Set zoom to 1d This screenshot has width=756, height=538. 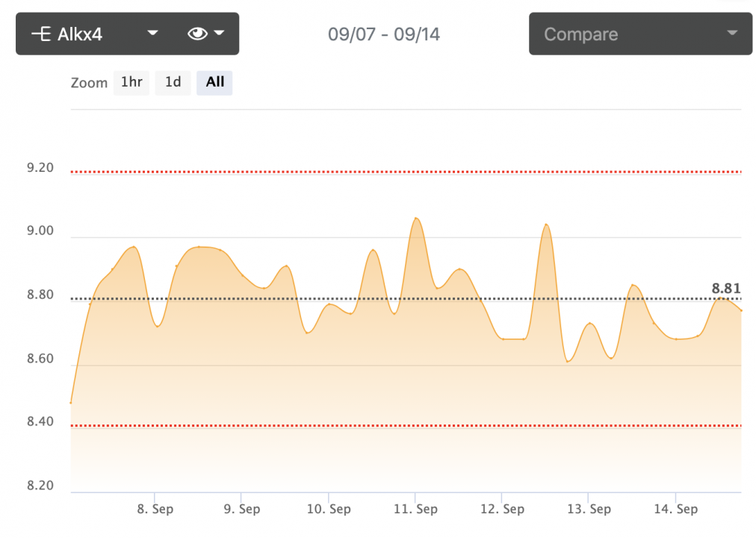point(173,82)
